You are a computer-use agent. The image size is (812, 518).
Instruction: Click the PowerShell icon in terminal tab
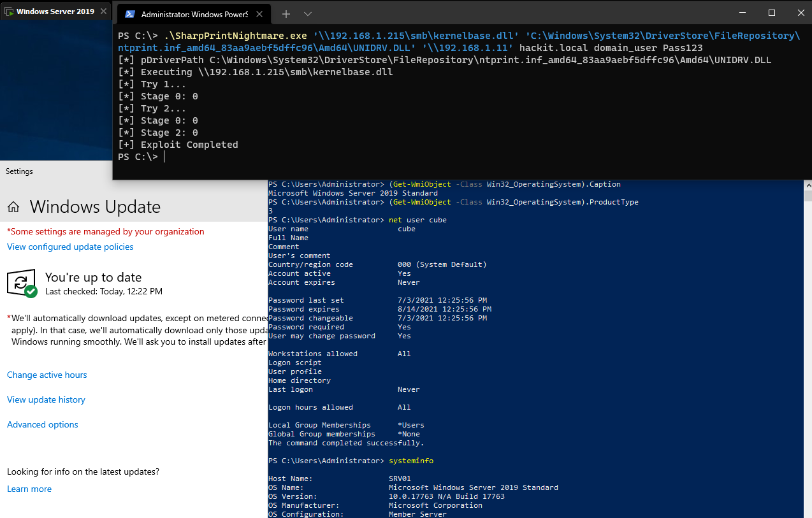coord(129,14)
